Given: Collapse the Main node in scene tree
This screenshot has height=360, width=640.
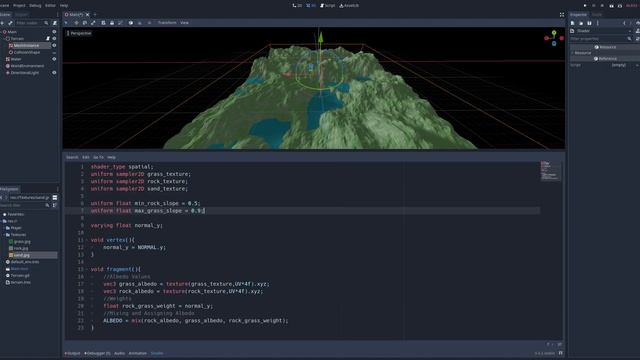Looking at the screenshot, I should click(1, 32).
